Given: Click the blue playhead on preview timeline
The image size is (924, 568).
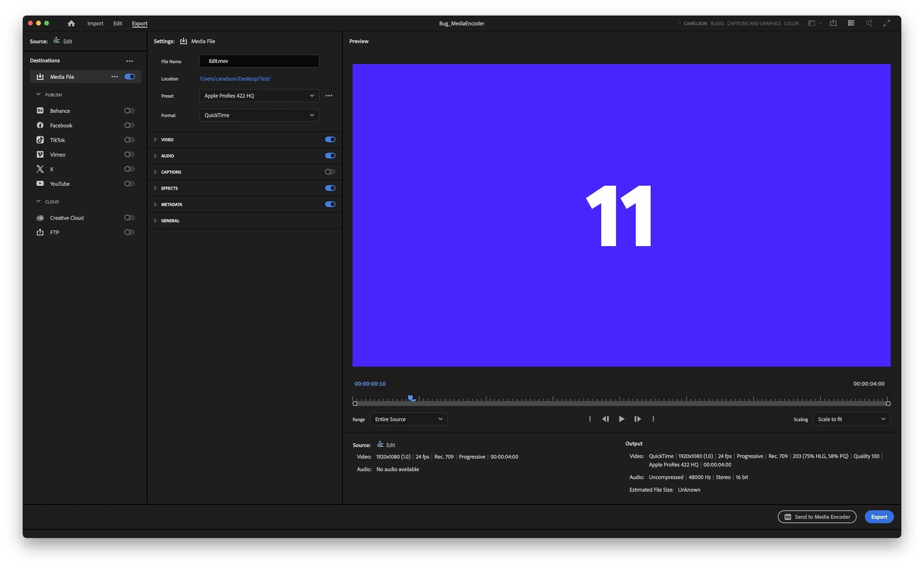Looking at the screenshot, I should [x=411, y=398].
